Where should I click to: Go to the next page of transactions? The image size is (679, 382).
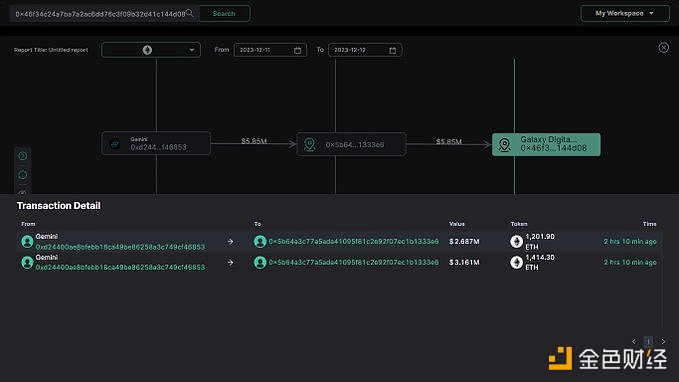click(663, 341)
